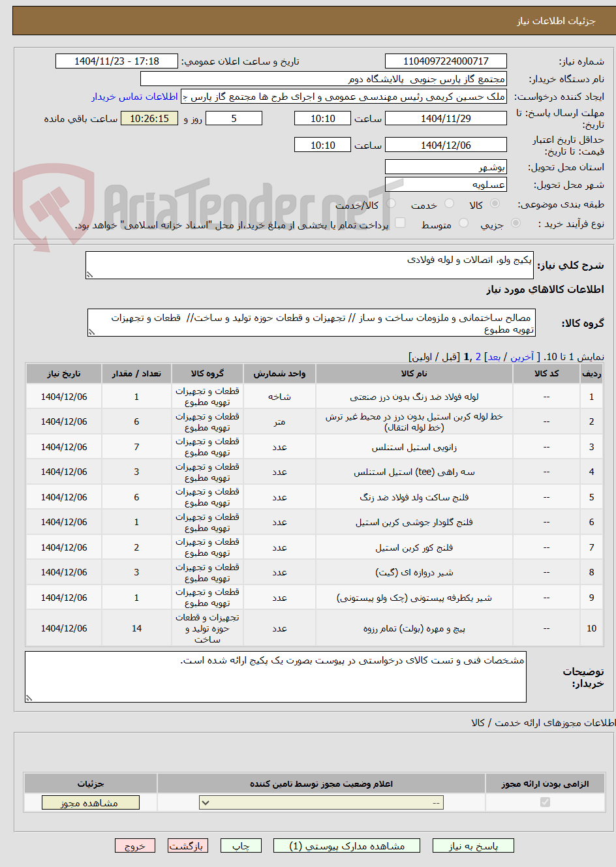
Task: Click the بازگشت back button
Action: [x=187, y=845]
